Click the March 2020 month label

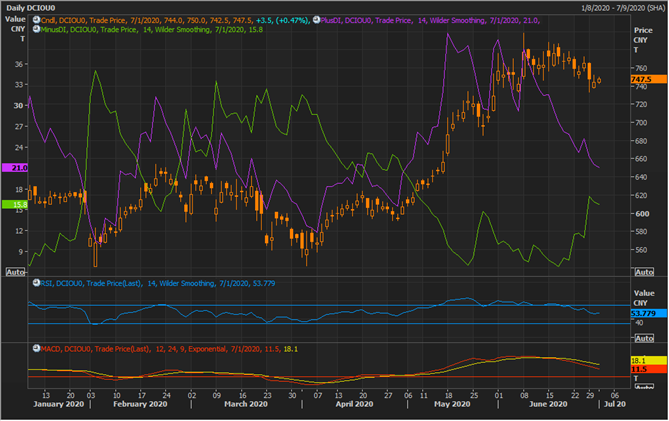tap(246, 404)
